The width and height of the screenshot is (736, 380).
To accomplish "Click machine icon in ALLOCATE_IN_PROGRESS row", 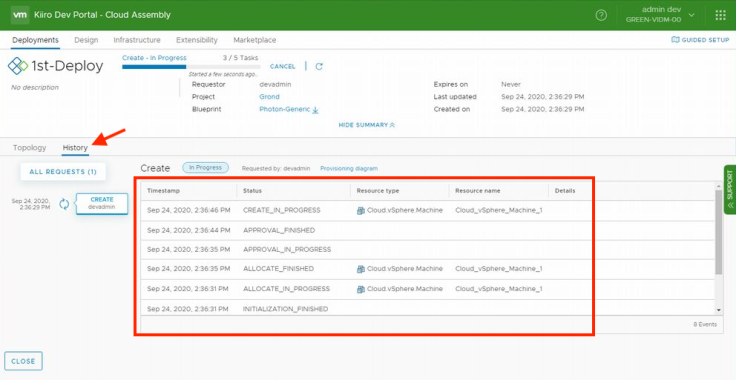I will click(360, 289).
